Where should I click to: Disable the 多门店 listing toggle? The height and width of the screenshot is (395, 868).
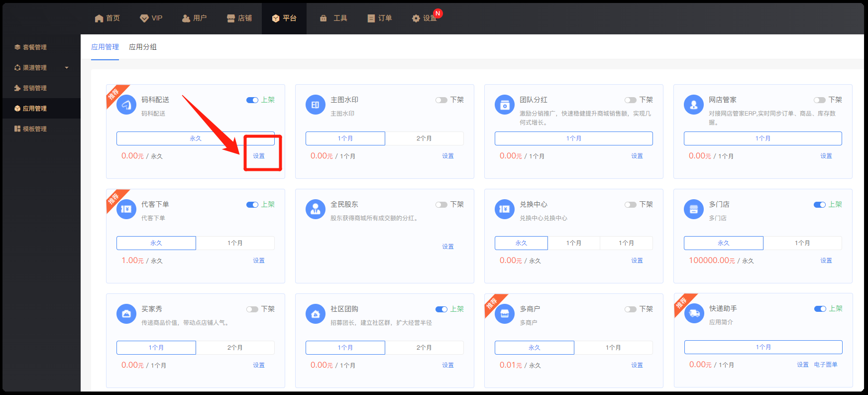819,205
